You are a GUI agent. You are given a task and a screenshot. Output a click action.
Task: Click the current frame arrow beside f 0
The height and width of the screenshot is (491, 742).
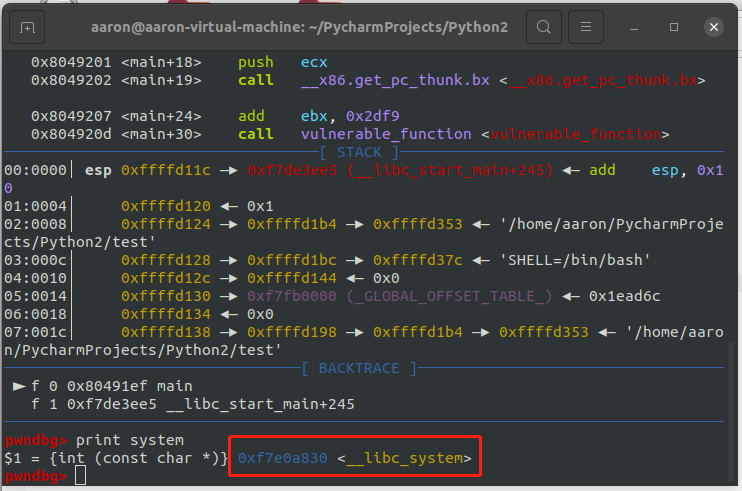coord(19,386)
